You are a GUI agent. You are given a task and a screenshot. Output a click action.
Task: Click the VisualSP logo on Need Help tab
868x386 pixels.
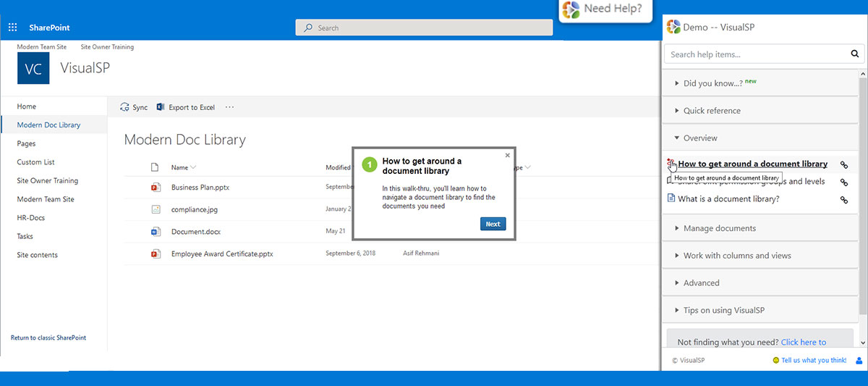point(571,9)
